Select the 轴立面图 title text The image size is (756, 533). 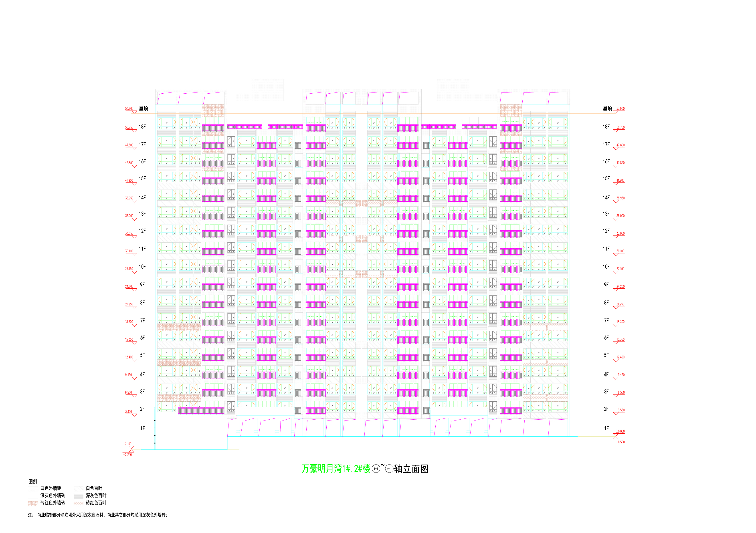pos(411,469)
